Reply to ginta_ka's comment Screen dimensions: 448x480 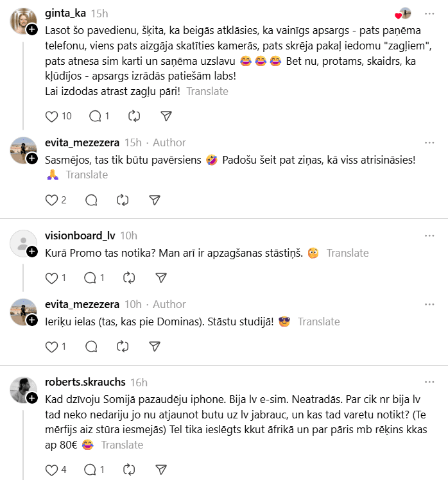[x=96, y=116]
